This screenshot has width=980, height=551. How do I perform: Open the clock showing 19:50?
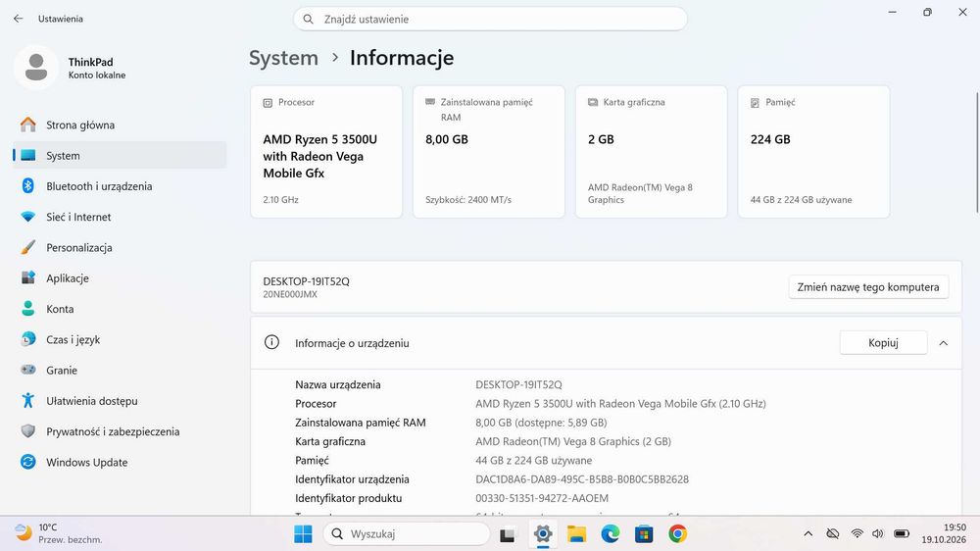(943, 533)
